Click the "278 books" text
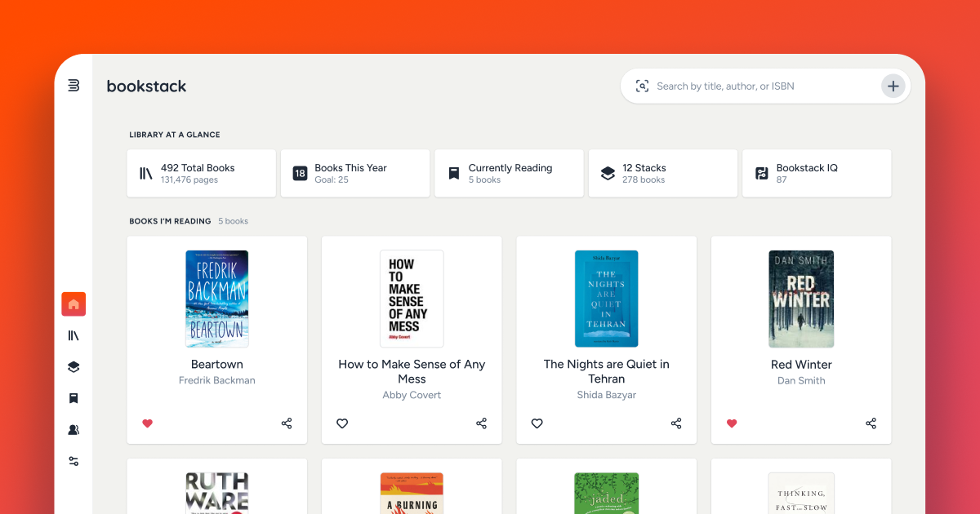This screenshot has width=980, height=514. click(x=644, y=179)
